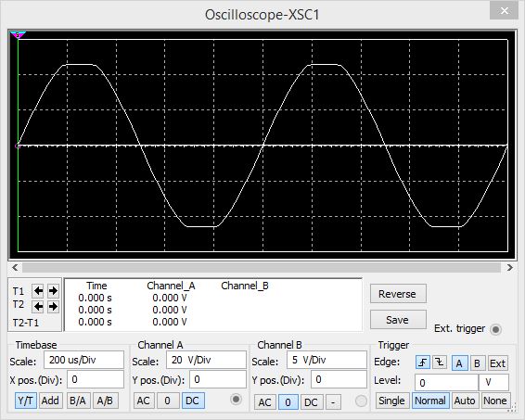Toggle Channel B minus inversion button
Image resolution: width=525 pixels, height=420 pixels.
[333, 402]
